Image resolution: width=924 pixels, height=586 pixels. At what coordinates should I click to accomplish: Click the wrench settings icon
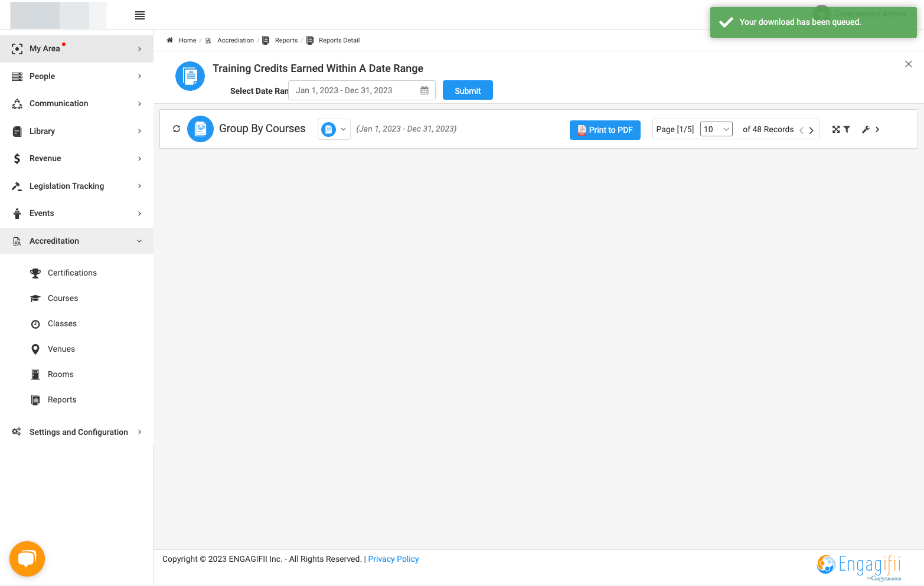866,129
